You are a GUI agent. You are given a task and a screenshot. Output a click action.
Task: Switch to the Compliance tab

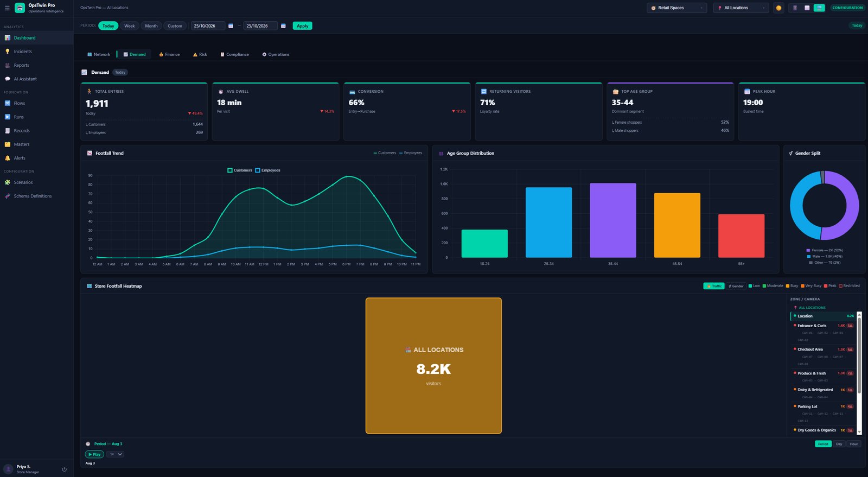point(234,54)
